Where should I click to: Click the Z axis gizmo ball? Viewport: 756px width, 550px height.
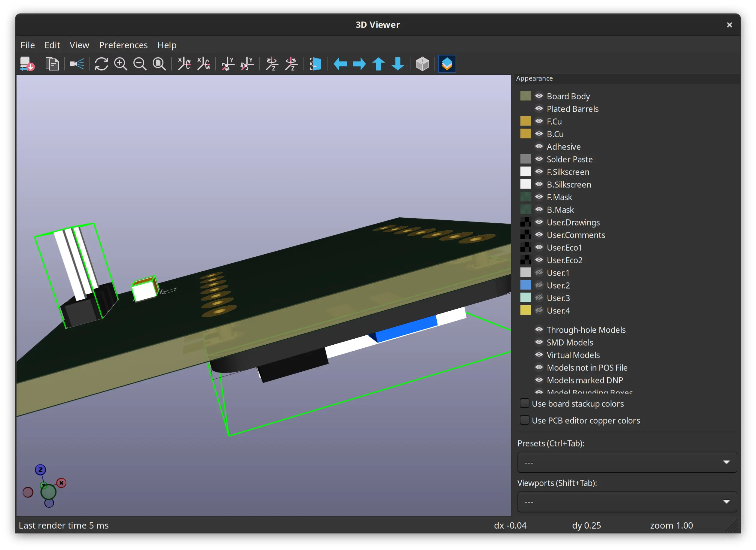[x=40, y=470]
